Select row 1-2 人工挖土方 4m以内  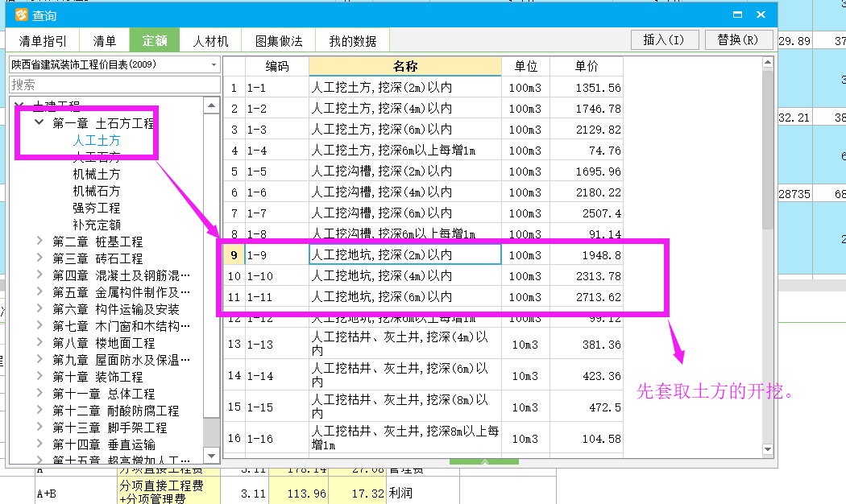pyautogui.click(x=423, y=109)
